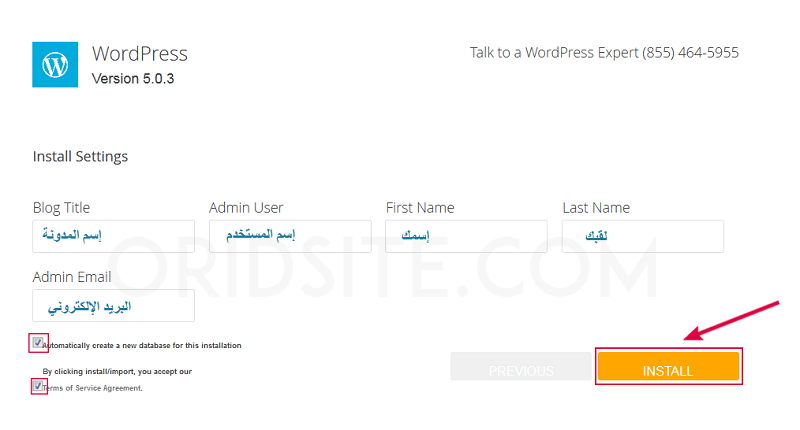Click the First Name label
The height and width of the screenshot is (430, 800).
coord(420,208)
